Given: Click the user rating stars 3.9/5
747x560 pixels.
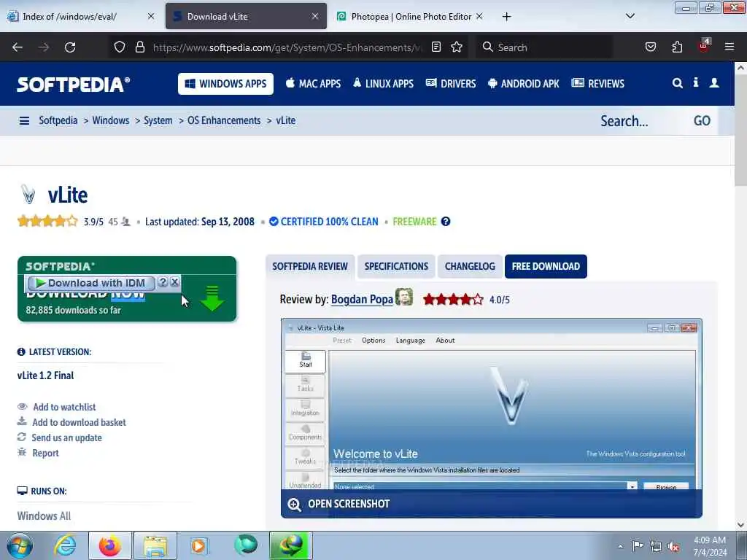Looking at the screenshot, I should tap(47, 222).
